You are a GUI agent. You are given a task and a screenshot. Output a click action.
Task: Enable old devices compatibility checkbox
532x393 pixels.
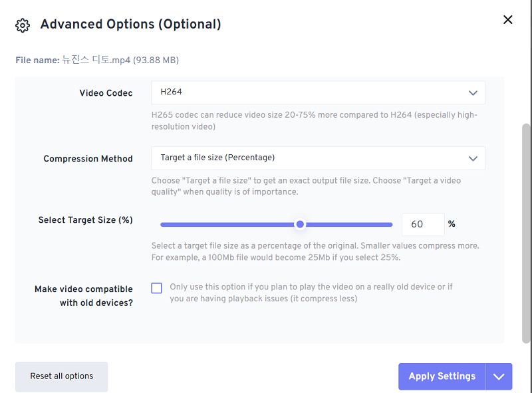(x=157, y=288)
